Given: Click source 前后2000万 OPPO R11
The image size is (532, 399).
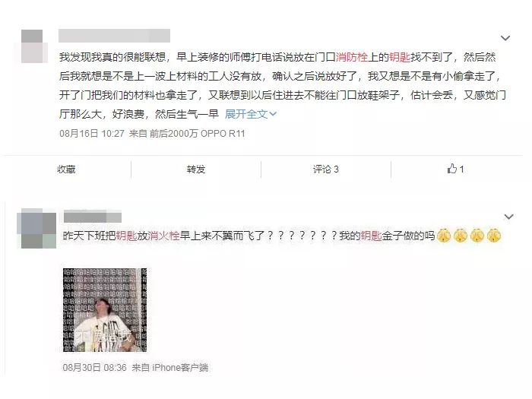Looking at the screenshot, I should tap(198, 133).
